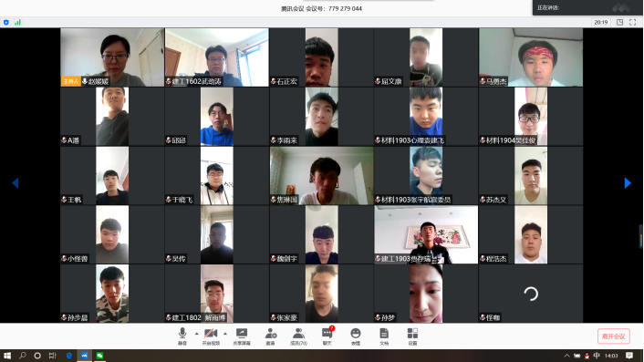Open the settings grid icon

point(412,336)
